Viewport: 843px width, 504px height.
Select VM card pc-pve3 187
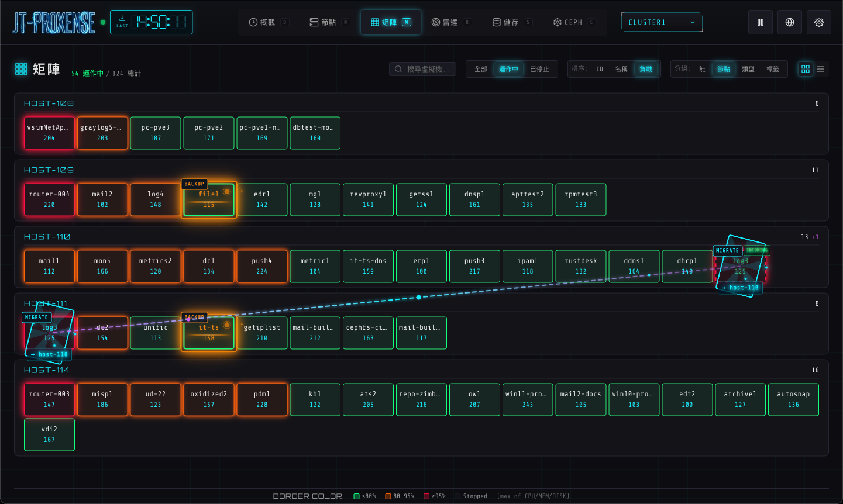coord(156,133)
